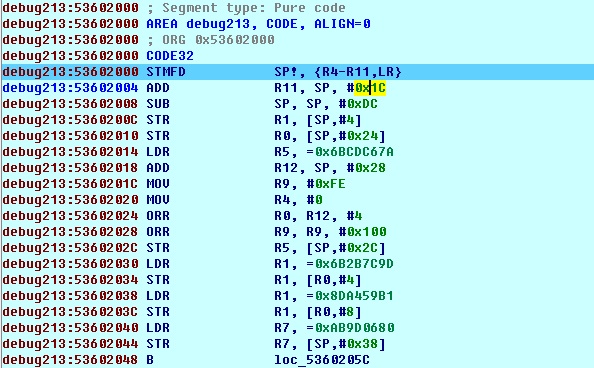
Task: Click address debug213:53602014
Action: [70, 152]
